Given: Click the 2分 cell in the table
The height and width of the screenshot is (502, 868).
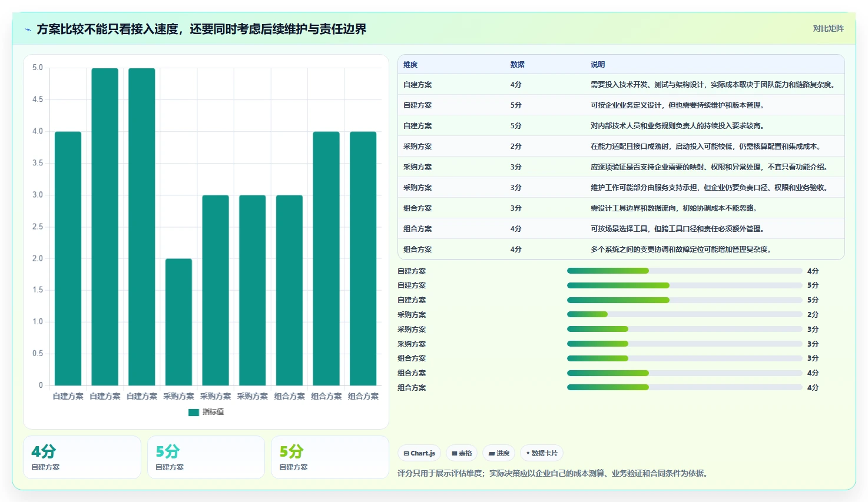Looking at the screenshot, I should tap(516, 147).
